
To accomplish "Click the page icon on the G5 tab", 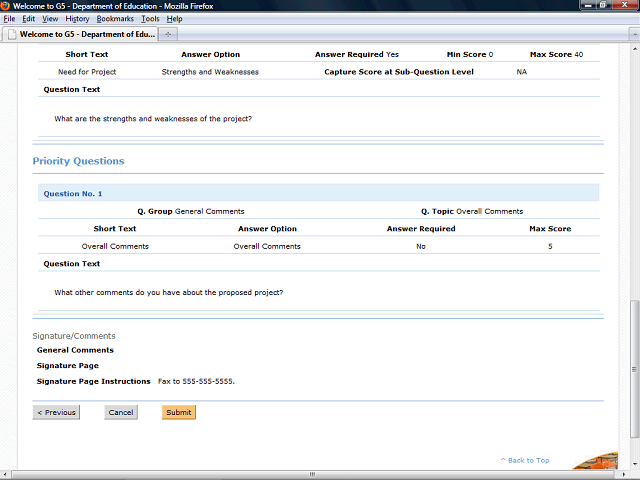I will [11, 34].
